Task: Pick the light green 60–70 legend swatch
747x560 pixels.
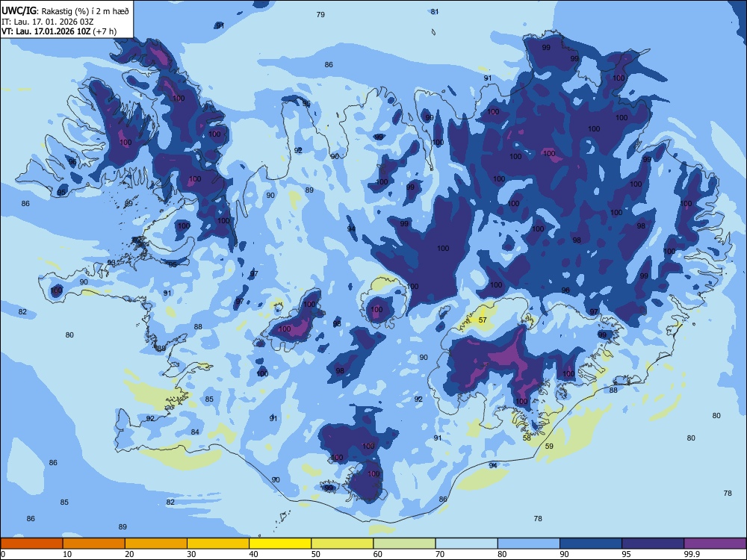Action: (x=404, y=544)
